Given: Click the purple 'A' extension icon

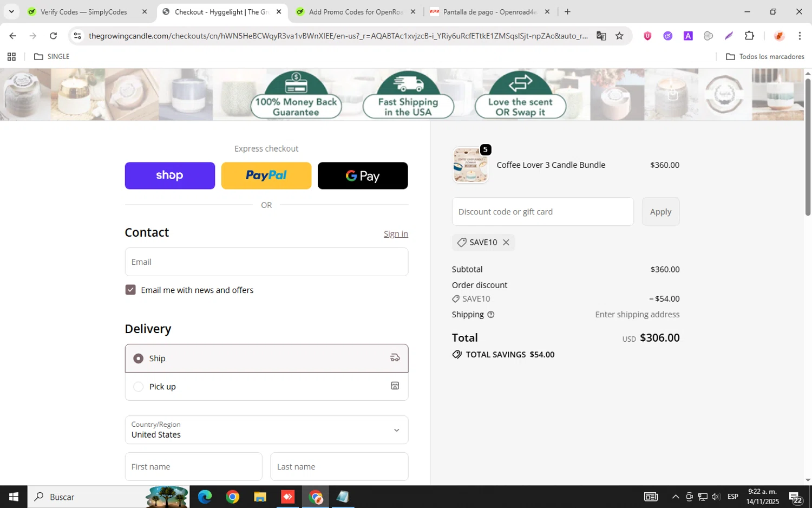Looking at the screenshot, I should pyautogui.click(x=688, y=36).
